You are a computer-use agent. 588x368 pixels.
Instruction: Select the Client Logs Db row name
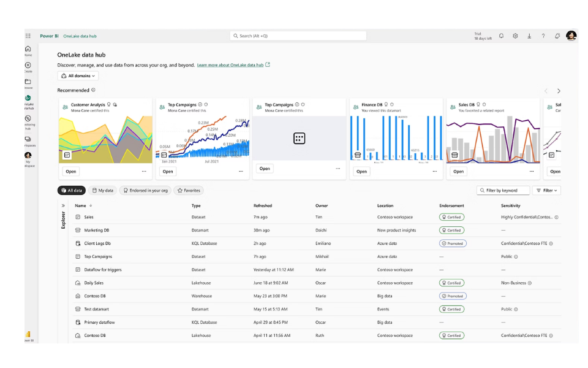(97, 243)
